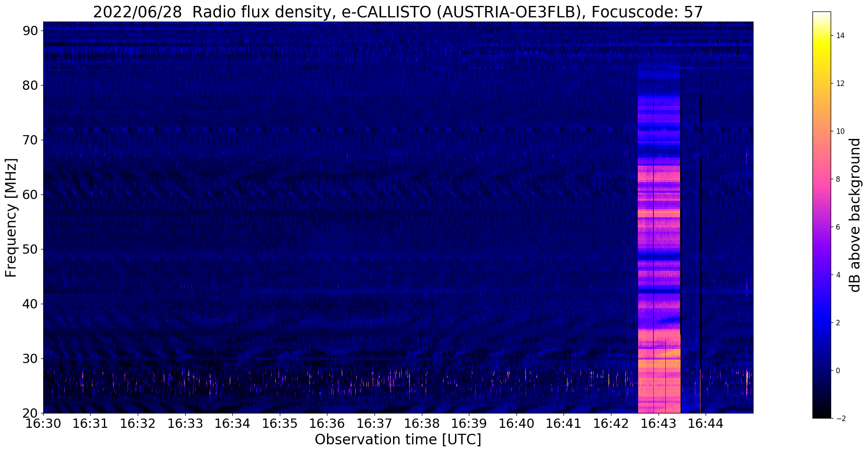
Task: Click the 70 MHz frequency tick label
Action: tap(31, 140)
